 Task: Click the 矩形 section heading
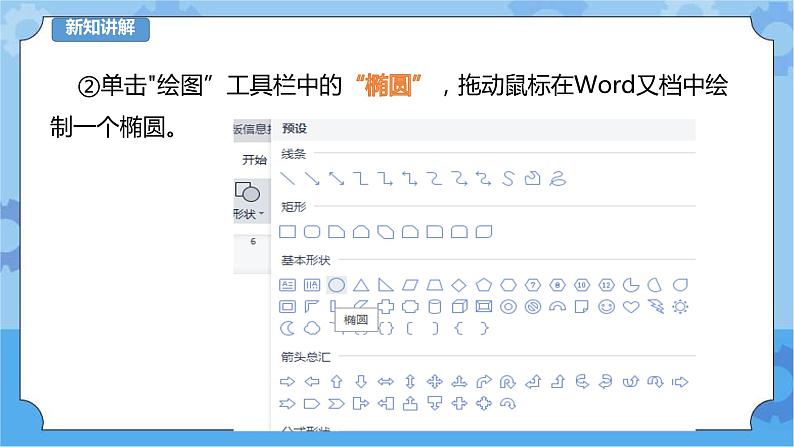pos(294,207)
